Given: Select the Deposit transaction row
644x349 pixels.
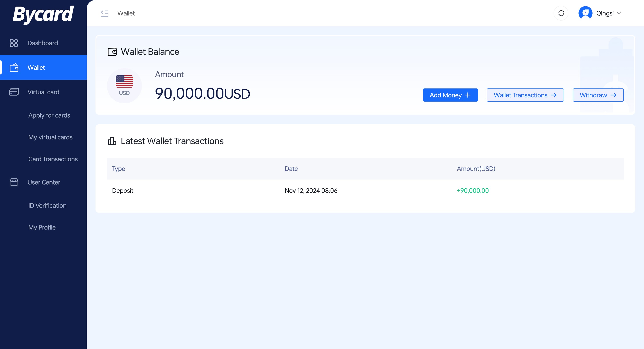Looking at the screenshot, I should 122,190.
